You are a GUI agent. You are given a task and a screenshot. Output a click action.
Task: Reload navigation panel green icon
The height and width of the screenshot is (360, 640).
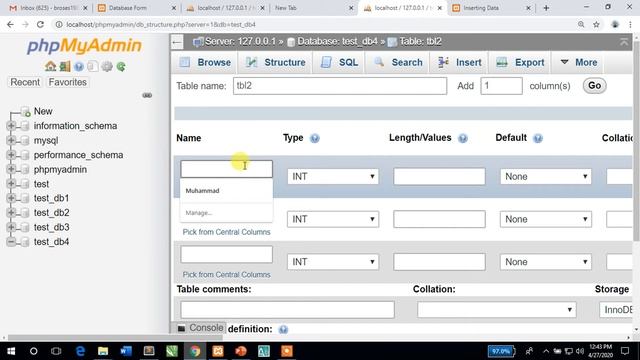[x=121, y=66]
